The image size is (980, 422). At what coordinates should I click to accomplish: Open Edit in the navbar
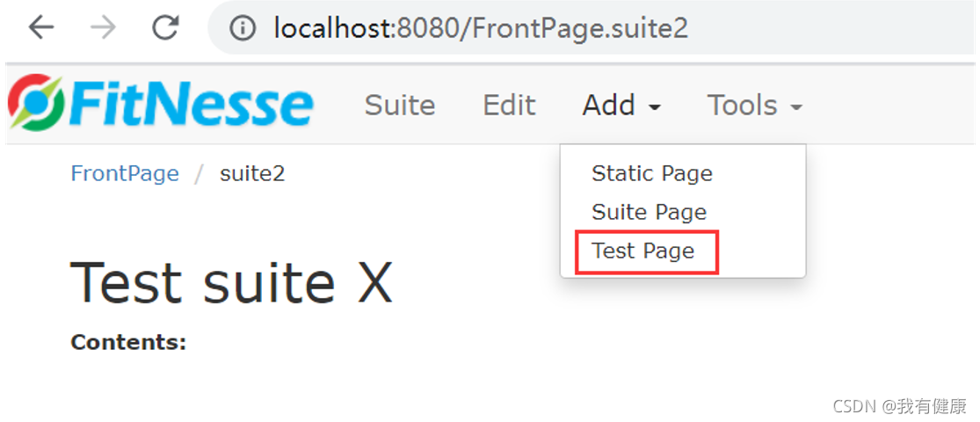tap(509, 105)
